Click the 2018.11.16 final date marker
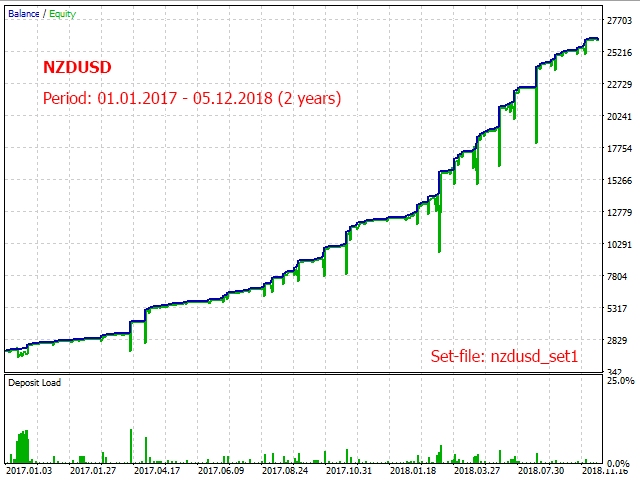This screenshot has width=640, height=480. [x=606, y=471]
